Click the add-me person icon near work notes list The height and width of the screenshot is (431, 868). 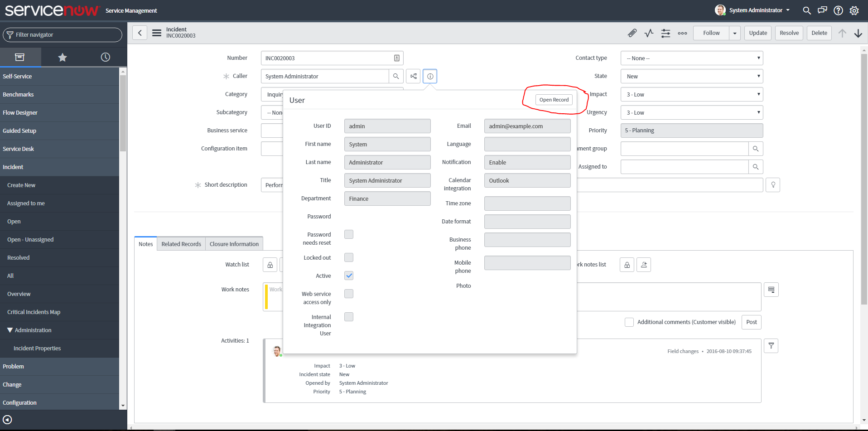point(644,265)
